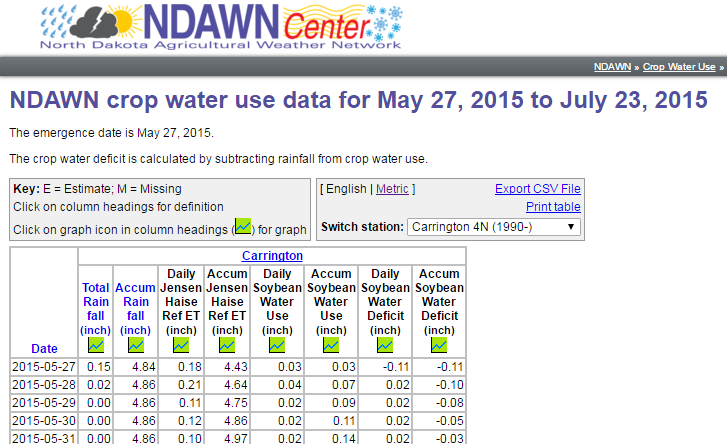Click the NDAWN Center logo

pyautogui.click(x=221, y=27)
